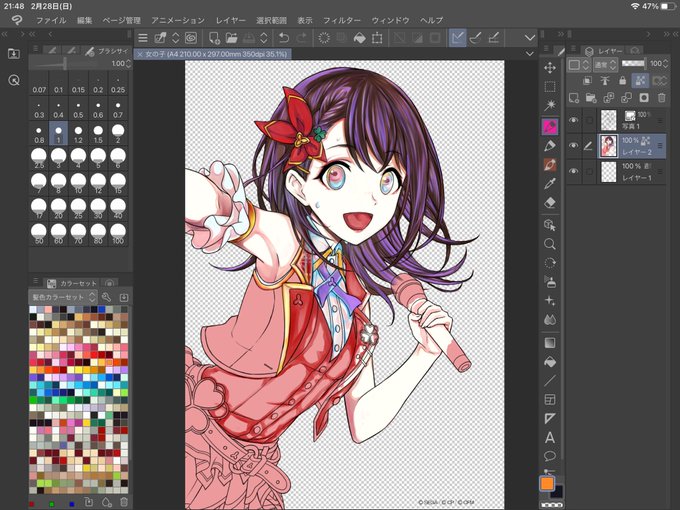Click the Create layer mask icon
The height and width of the screenshot is (510, 680).
(644, 98)
